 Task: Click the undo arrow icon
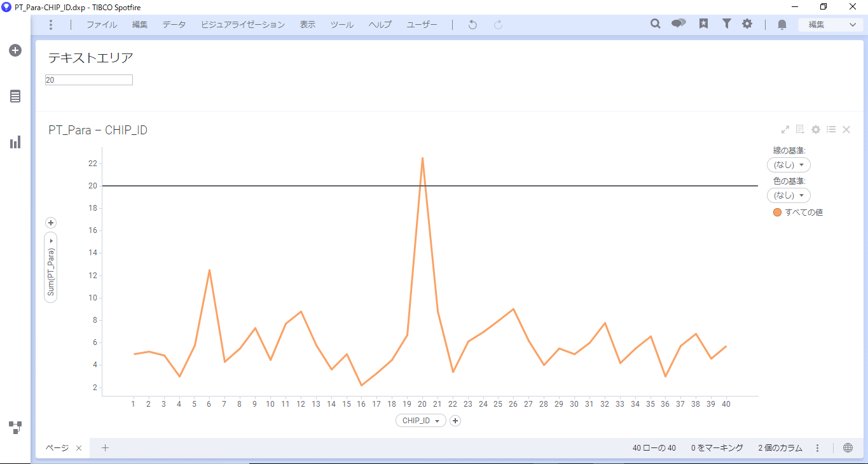click(472, 25)
